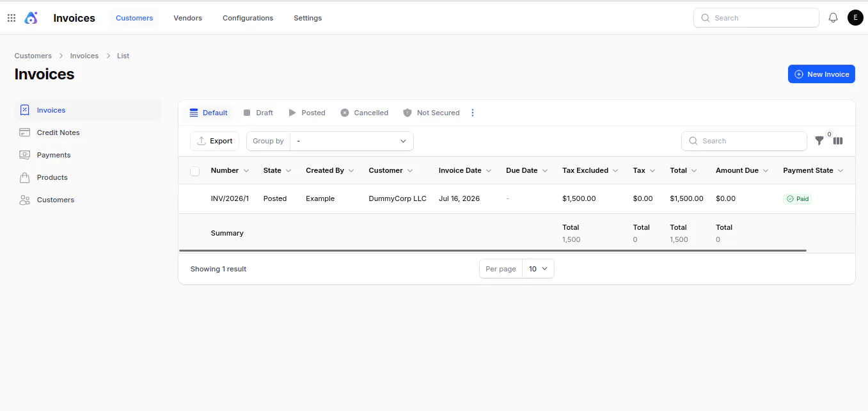Click the Total column header
868x411 pixels.
(x=684, y=170)
